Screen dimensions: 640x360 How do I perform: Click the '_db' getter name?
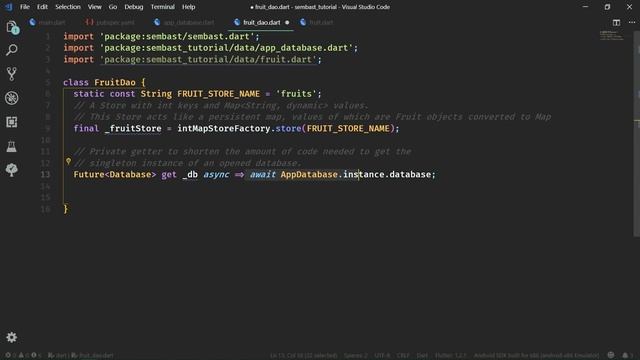[x=190, y=175]
